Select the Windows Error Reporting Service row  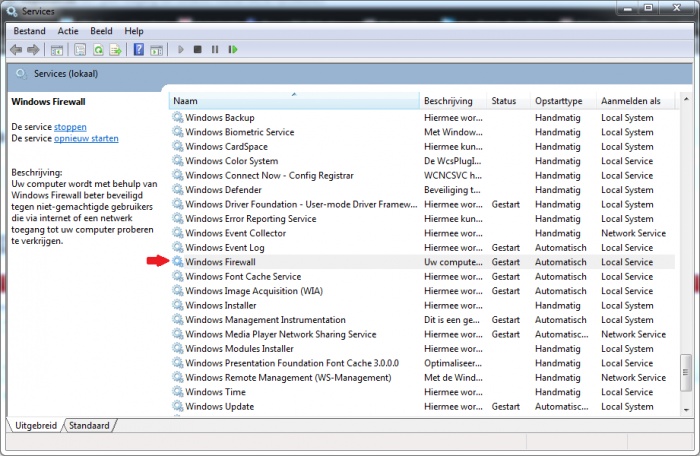pos(422,218)
